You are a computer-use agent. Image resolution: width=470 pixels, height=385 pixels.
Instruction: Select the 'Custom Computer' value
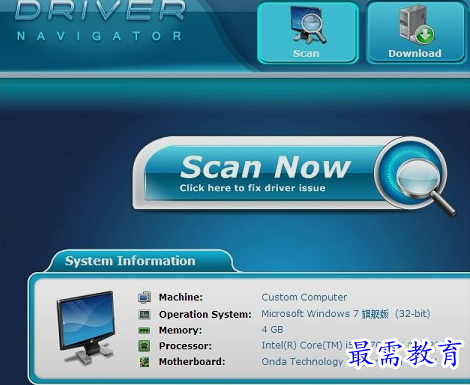(x=304, y=297)
